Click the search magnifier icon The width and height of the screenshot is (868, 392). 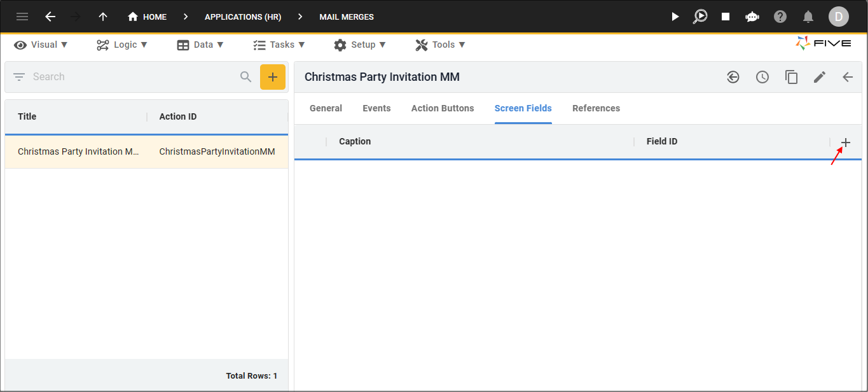246,77
